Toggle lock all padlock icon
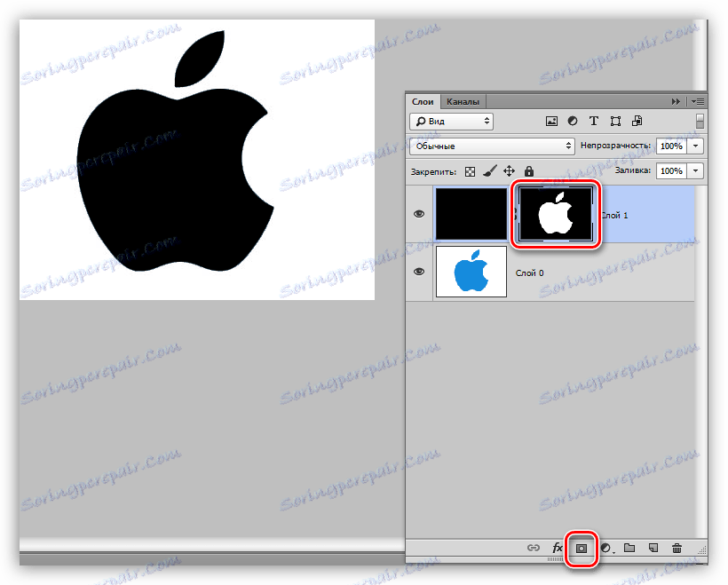 [529, 171]
